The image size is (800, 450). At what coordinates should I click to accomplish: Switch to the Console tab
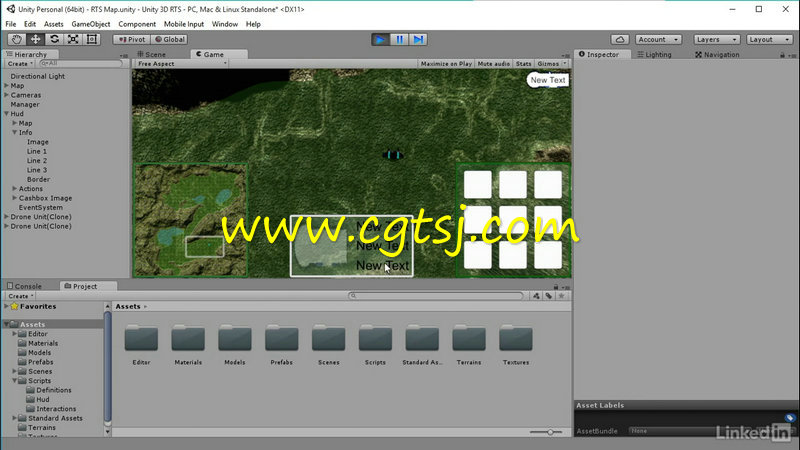click(24, 286)
